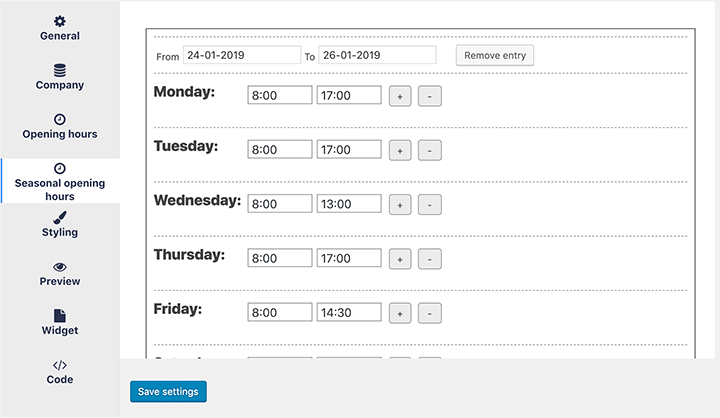Click Friday closing time 14:30 field
This screenshot has width=720, height=418.
click(x=349, y=312)
